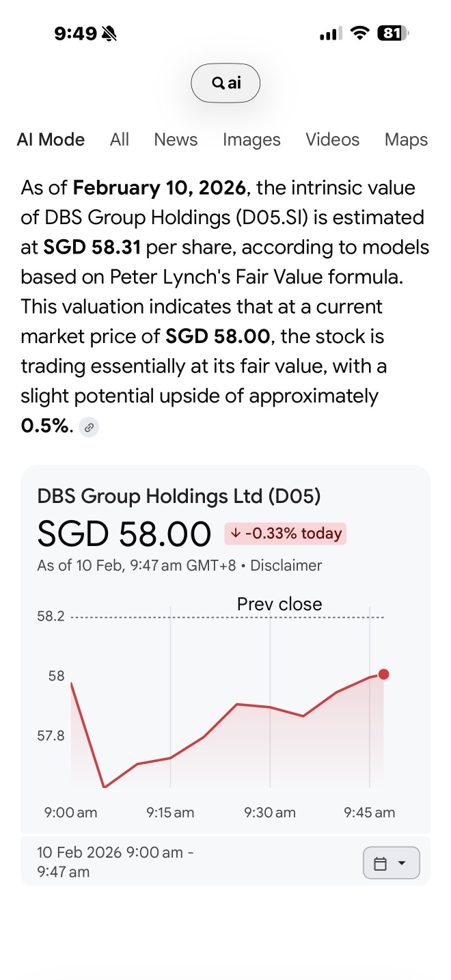Tap the 9:15 am gridline on the chart
The width and height of the screenshot is (451, 980).
click(x=170, y=697)
